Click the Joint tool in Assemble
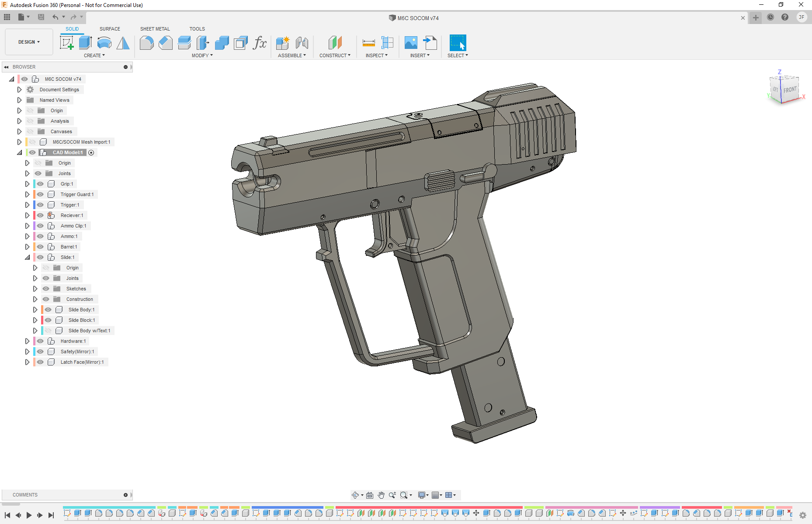Viewport: 812px width, 524px height. pyautogui.click(x=302, y=43)
